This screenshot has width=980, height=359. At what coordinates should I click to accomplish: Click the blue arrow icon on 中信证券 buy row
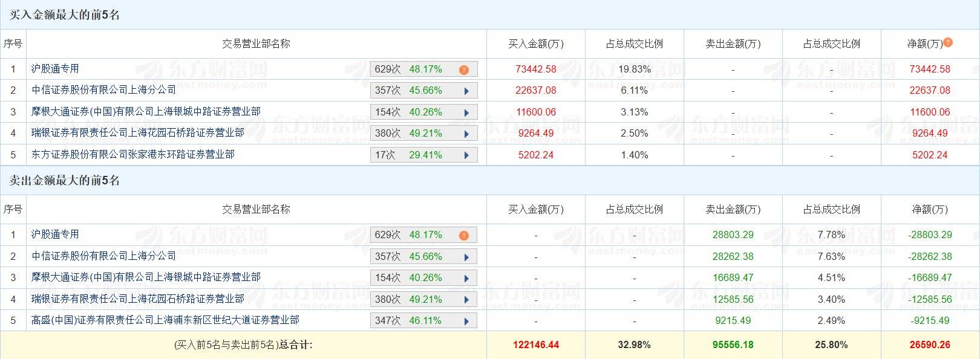click(466, 90)
